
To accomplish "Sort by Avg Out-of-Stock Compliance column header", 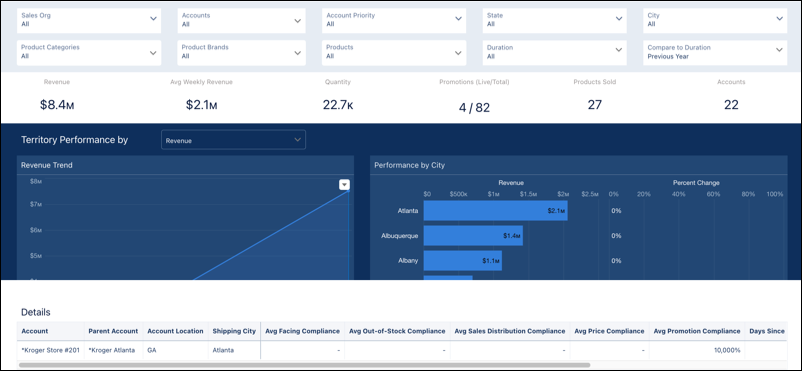I will [x=397, y=331].
